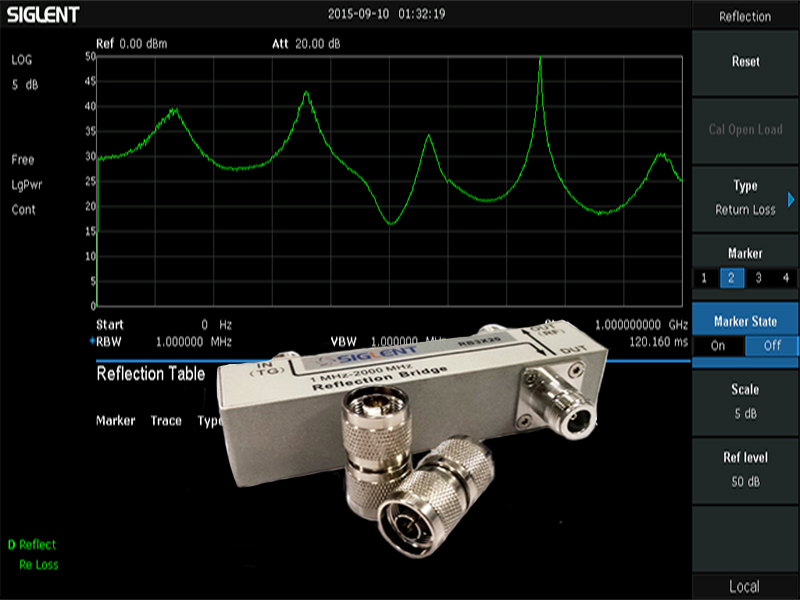Click the date and time display
800x600 pixels.
(x=386, y=14)
